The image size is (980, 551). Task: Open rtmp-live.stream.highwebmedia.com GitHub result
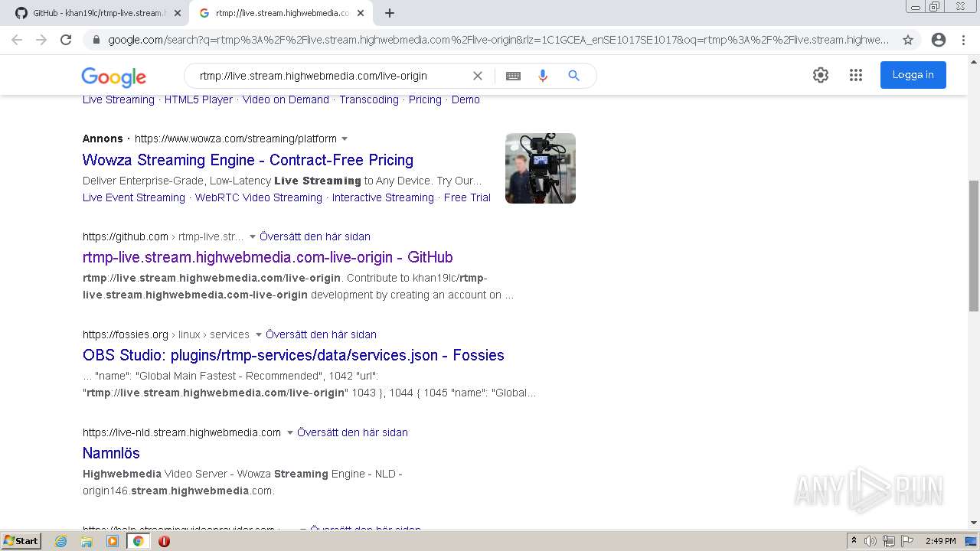pos(268,257)
